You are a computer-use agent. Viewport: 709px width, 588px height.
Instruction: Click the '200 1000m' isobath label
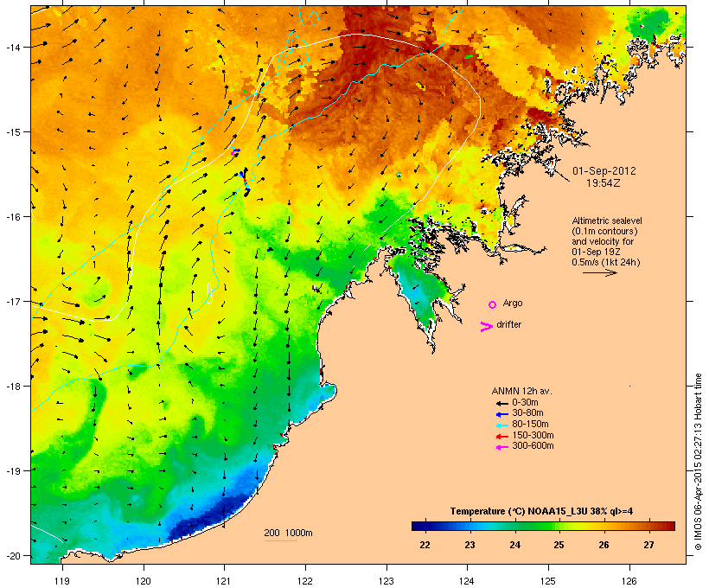288,533
